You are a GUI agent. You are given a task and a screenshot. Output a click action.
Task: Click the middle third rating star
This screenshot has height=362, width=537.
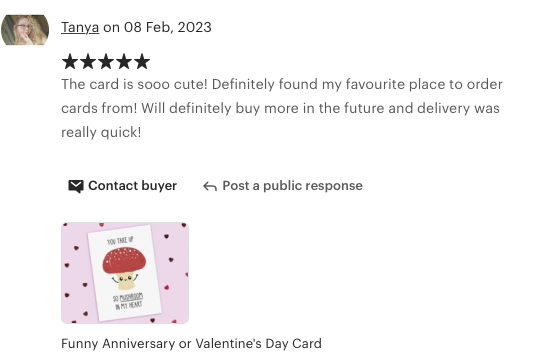[x=106, y=62]
